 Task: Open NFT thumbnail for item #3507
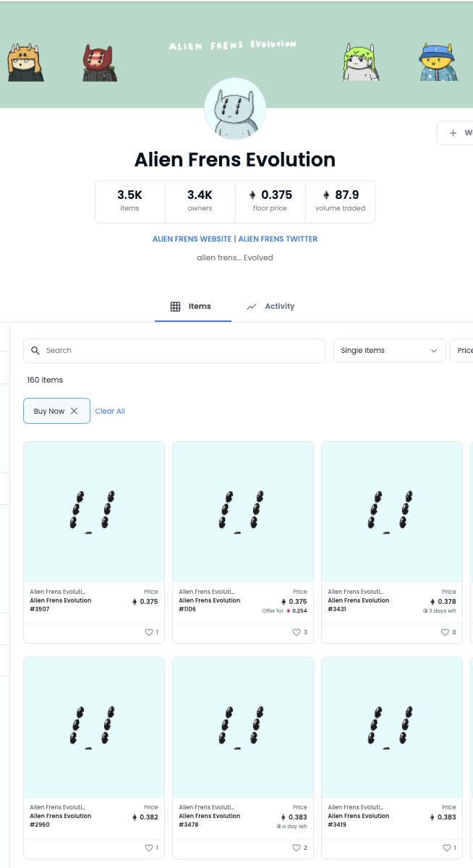click(x=94, y=512)
